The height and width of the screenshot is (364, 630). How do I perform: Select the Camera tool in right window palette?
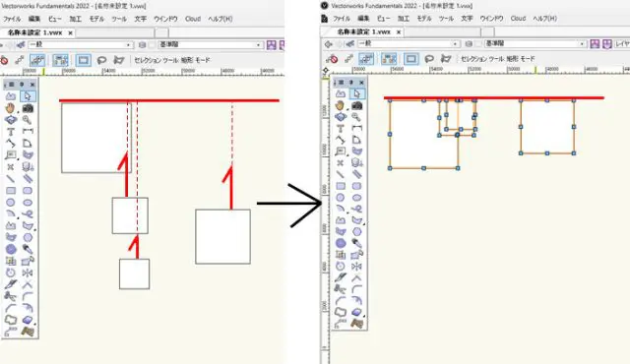click(x=356, y=105)
